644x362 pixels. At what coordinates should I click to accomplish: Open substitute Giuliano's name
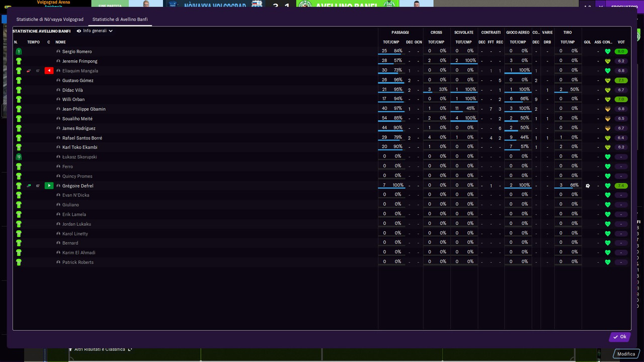(x=70, y=205)
